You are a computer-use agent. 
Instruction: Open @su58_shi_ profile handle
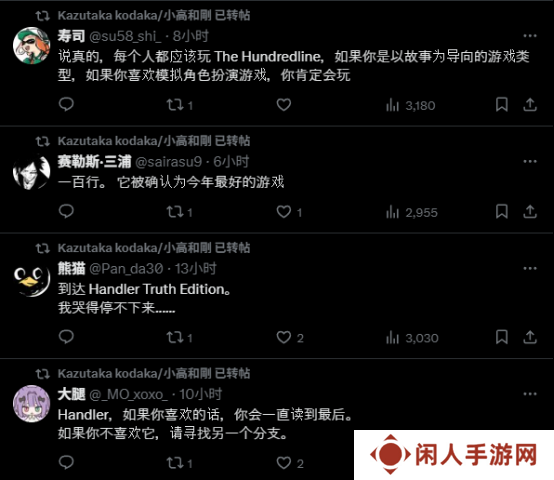point(125,36)
